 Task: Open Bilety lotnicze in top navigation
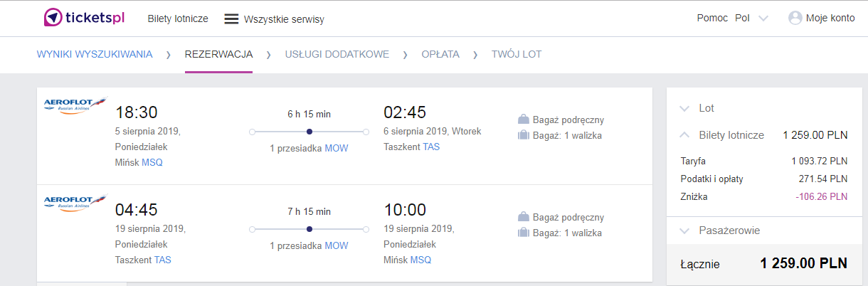tap(178, 18)
